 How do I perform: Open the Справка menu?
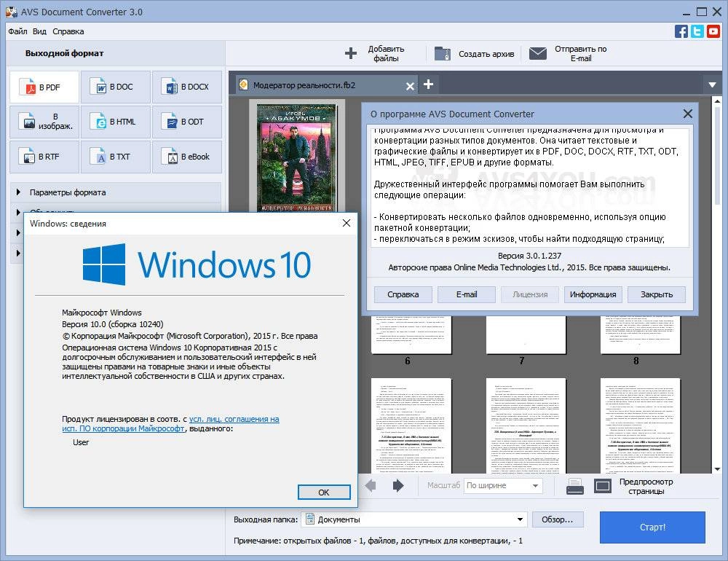[68, 31]
